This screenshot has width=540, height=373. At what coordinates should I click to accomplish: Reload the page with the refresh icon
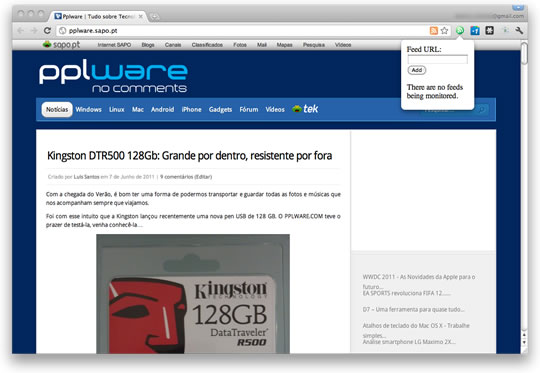(47, 31)
